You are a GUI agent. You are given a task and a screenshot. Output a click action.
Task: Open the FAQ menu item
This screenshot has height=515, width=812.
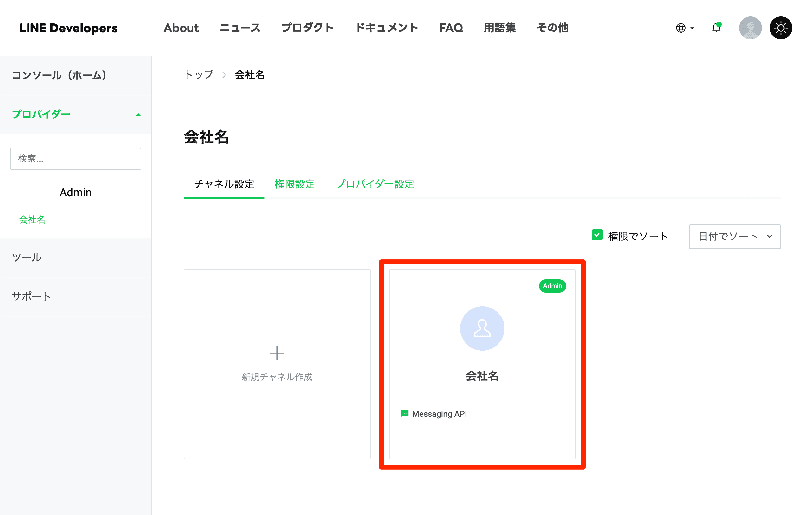point(451,28)
